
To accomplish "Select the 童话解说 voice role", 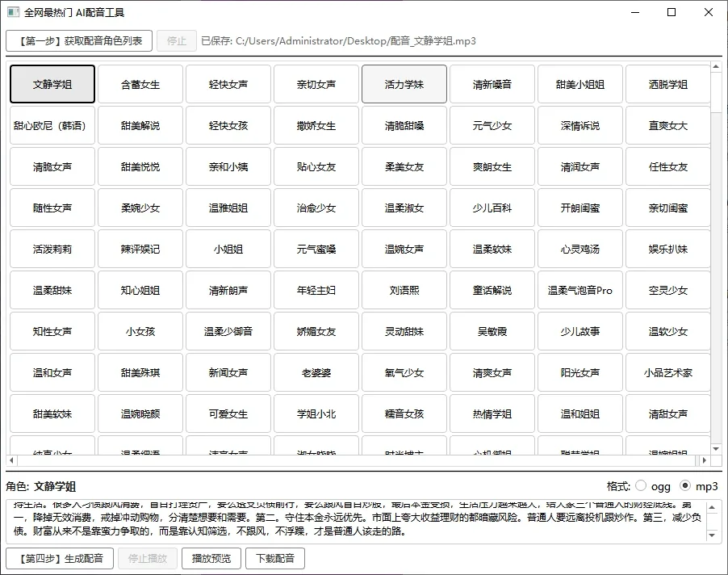I will click(x=492, y=290).
